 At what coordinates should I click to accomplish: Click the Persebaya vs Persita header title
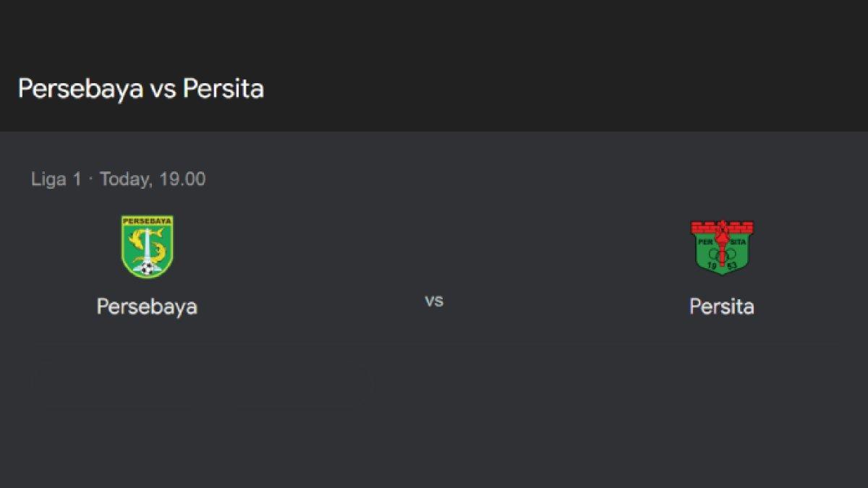click(x=141, y=88)
